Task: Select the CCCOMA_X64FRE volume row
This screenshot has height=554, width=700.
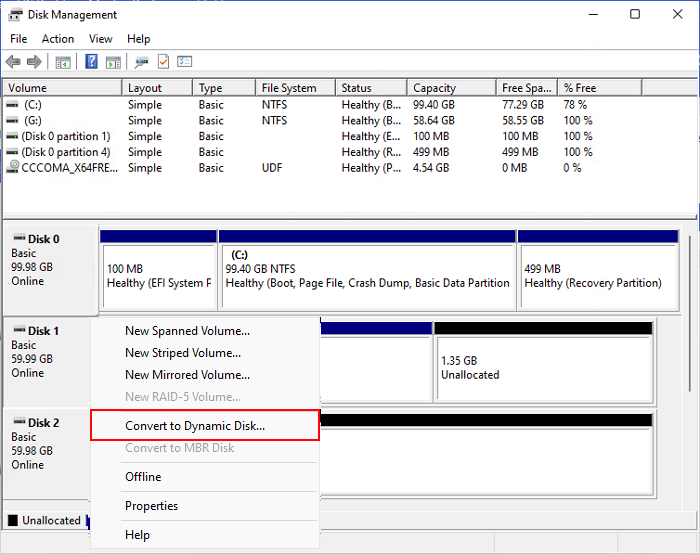Action: (62, 168)
